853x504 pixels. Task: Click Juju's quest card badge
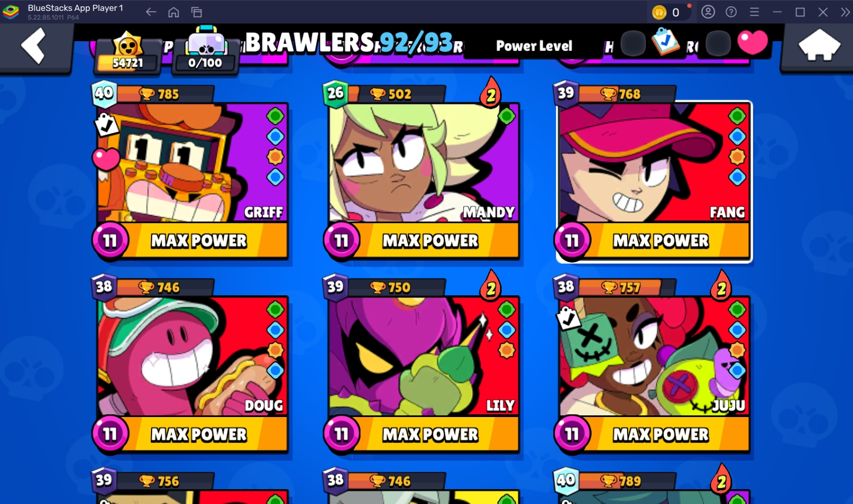point(568,318)
